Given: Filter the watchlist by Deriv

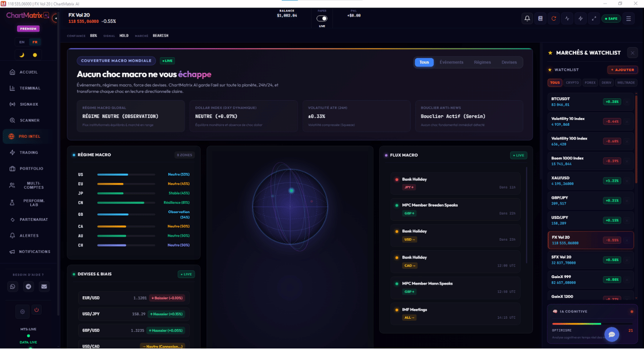Looking at the screenshot, I should click(x=606, y=82).
